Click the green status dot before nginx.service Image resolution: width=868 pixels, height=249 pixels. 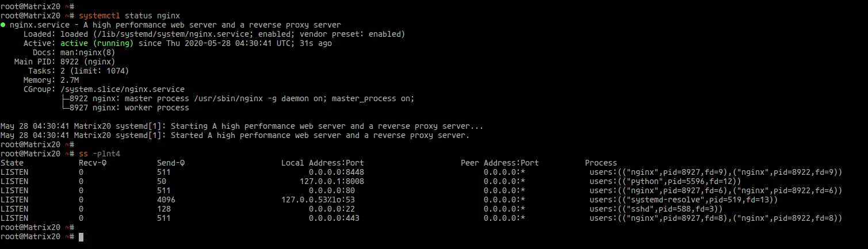[3, 25]
